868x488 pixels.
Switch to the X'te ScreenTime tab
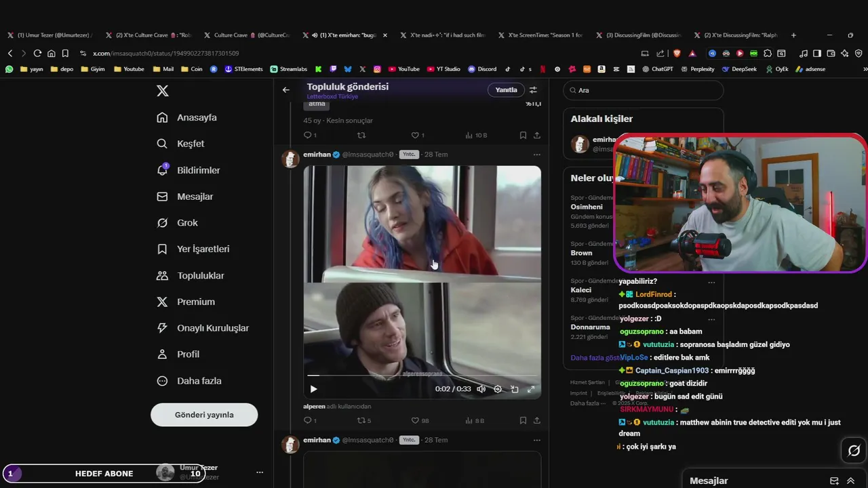coord(540,35)
